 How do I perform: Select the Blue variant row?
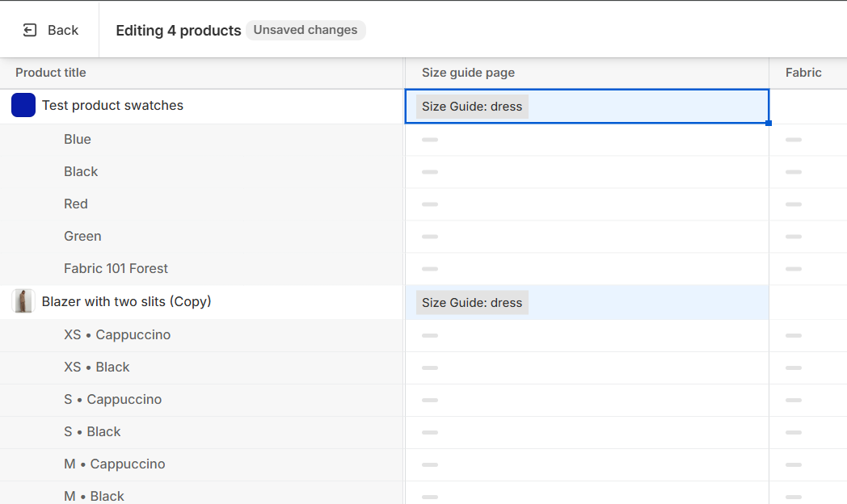[x=78, y=139]
